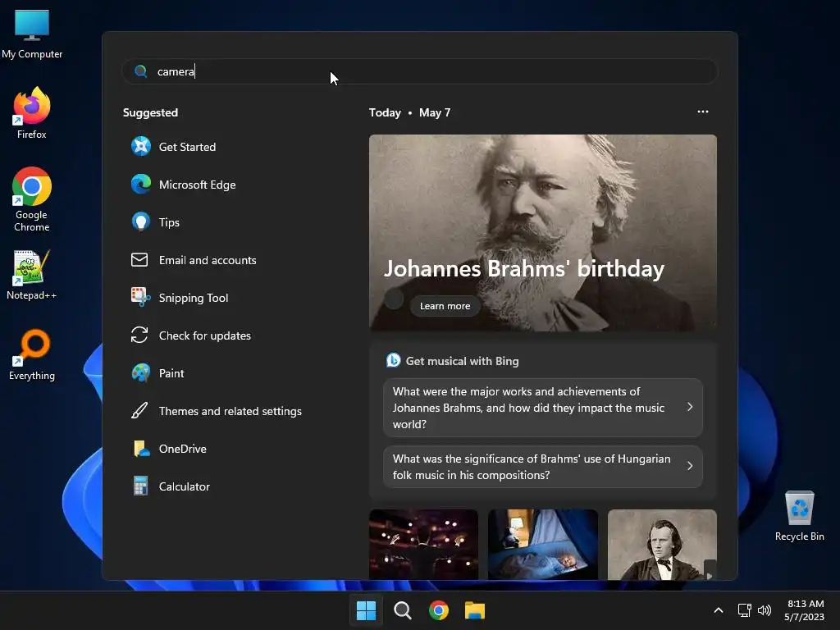This screenshot has width=840, height=630.
Task: Select the Notepad++ desktop shortcut
Action: [32, 275]
